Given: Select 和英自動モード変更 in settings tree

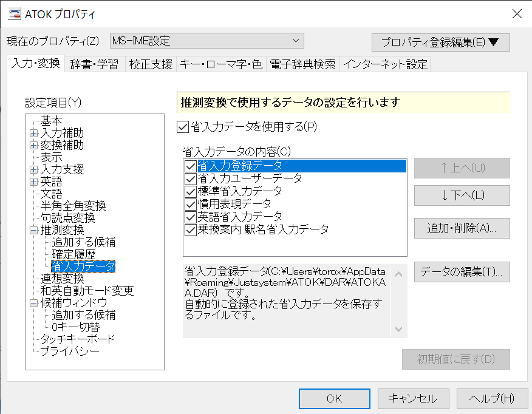Looking at the screenshot, I should (87, 291).
